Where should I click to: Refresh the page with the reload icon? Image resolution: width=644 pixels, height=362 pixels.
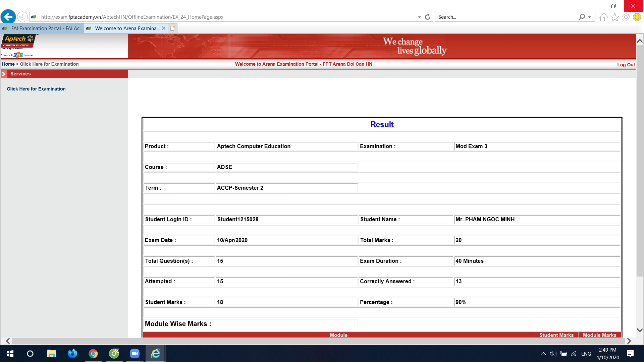(428, 17)
